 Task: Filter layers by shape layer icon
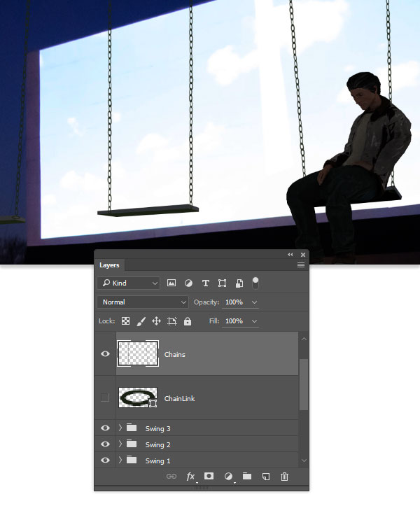(x=222, y=283)
